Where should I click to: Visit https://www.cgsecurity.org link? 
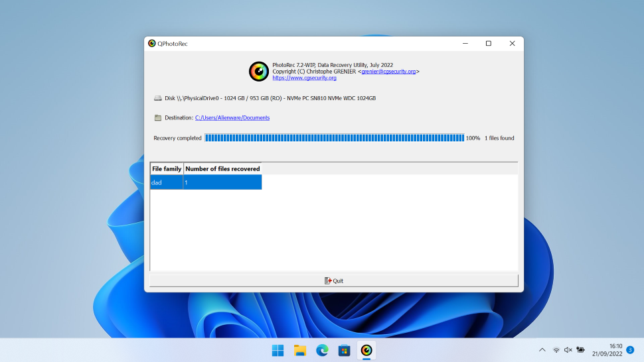click(304, 78)
